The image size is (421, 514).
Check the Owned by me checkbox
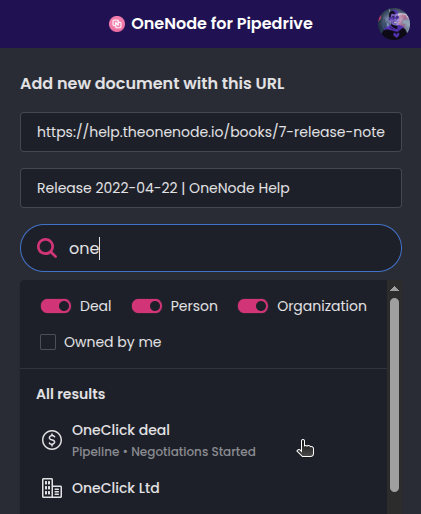click(x=48, y=342)
